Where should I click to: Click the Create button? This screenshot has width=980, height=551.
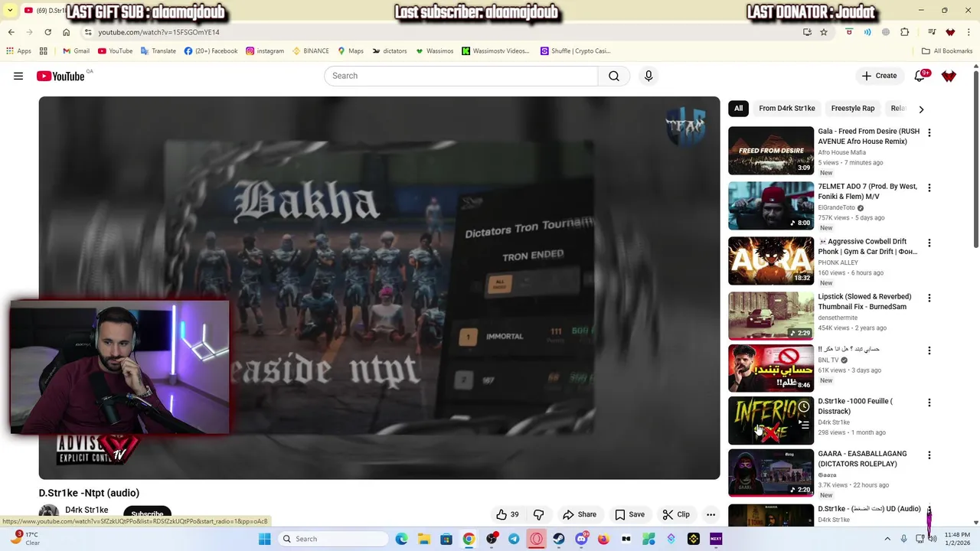[x=879, y=76]
